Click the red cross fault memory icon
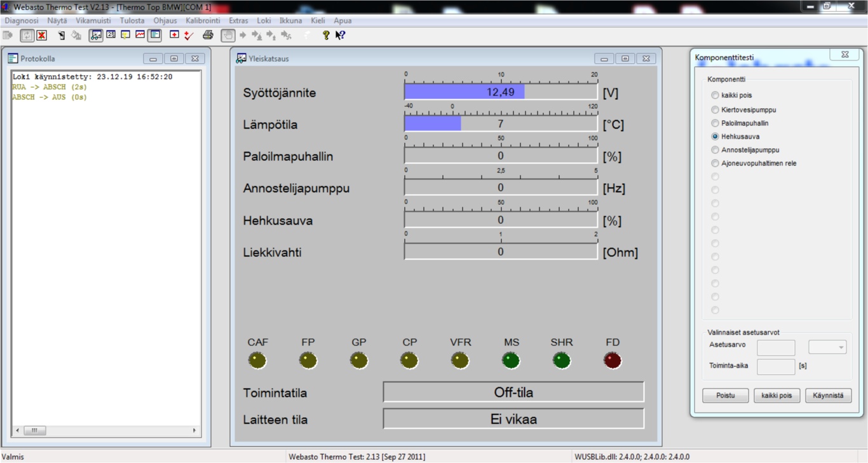 174,36
